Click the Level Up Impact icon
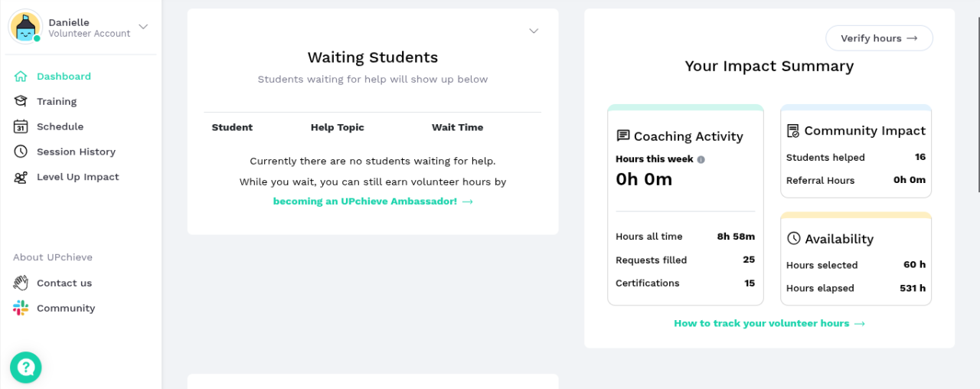 coord(21,177)
